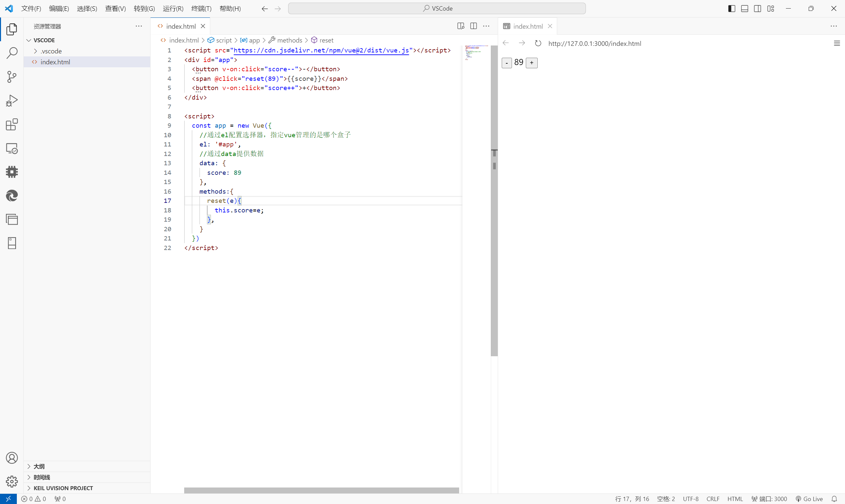Image resolution: width=845 pixels, height=504 pixels.
Task: Split the editor to the right
Action: click(474, 26)
